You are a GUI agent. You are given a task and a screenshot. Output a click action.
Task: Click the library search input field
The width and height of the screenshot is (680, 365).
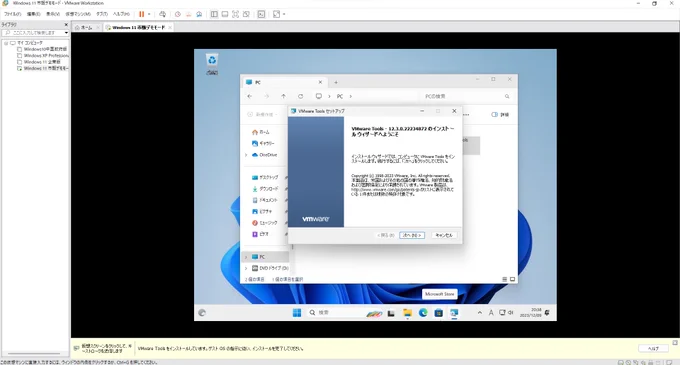33,33
